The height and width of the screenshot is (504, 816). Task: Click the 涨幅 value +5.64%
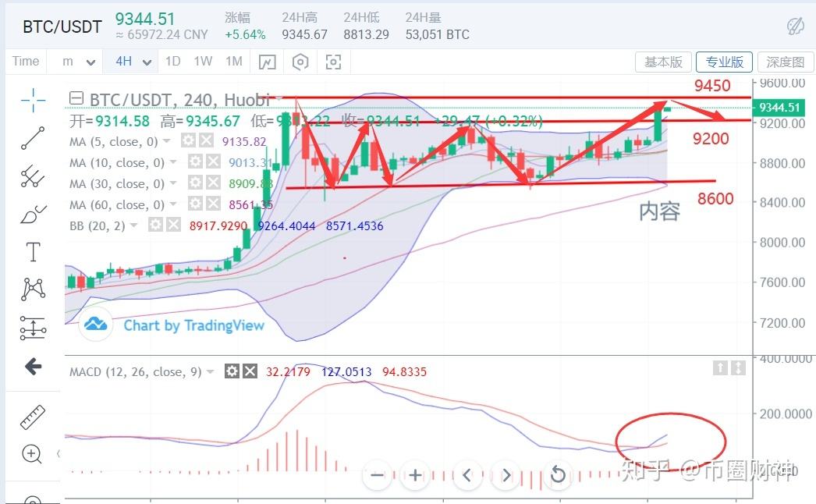[245, 35]
